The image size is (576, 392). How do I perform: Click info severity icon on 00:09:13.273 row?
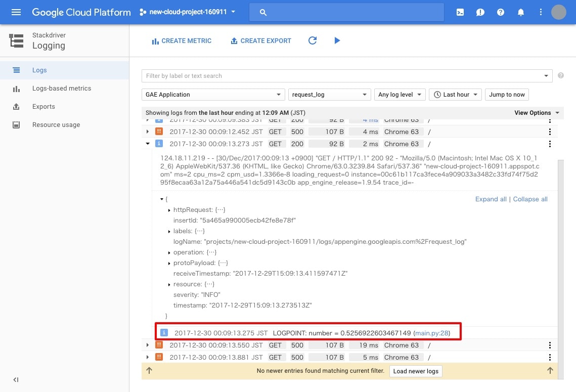[159, 143]
